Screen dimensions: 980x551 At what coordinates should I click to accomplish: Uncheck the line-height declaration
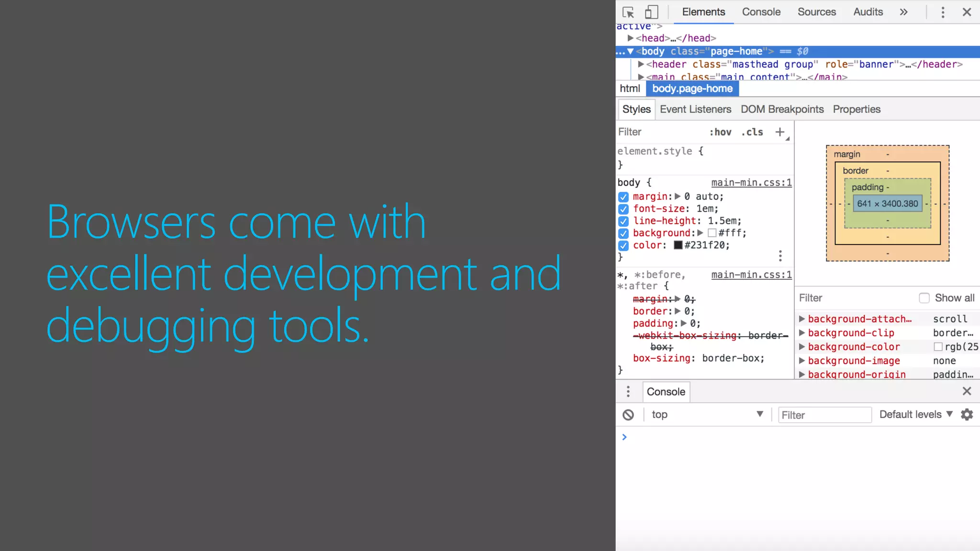tap(623, 221)
